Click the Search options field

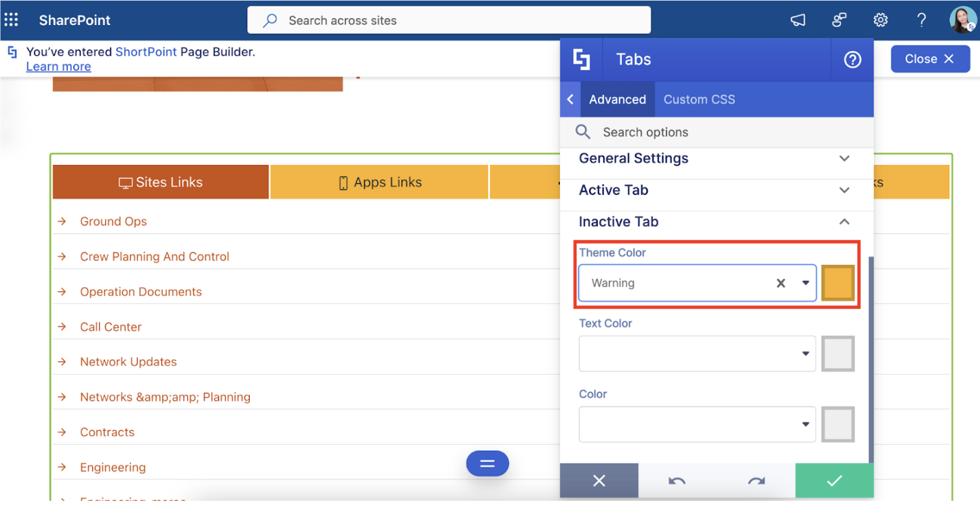coord(717,132)
